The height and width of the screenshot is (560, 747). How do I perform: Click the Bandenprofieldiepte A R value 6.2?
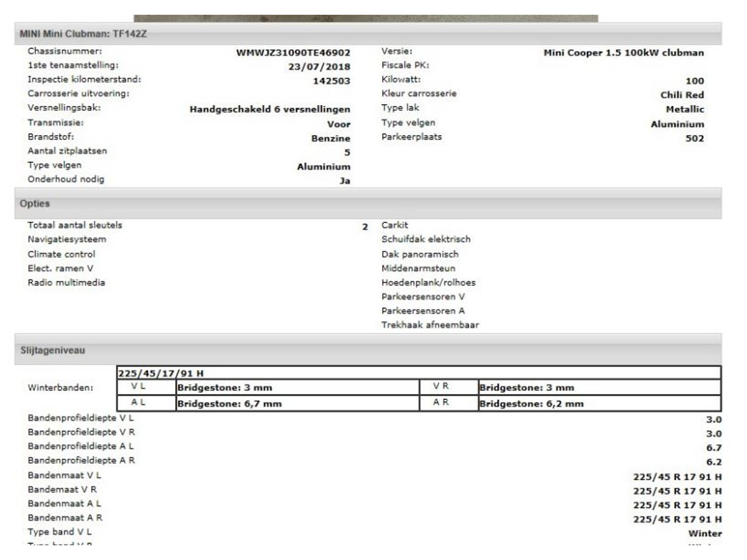[714, 462]
